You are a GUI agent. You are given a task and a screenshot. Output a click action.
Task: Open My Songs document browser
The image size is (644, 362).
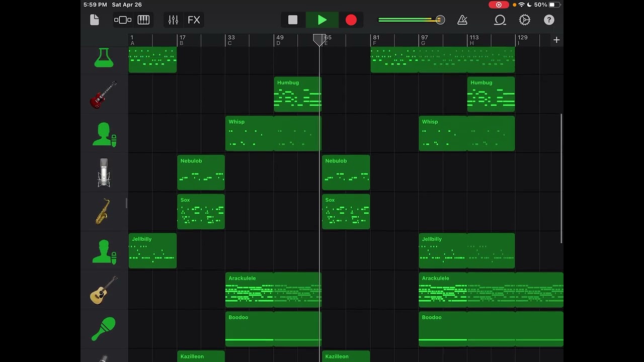(x=95, y=20)
